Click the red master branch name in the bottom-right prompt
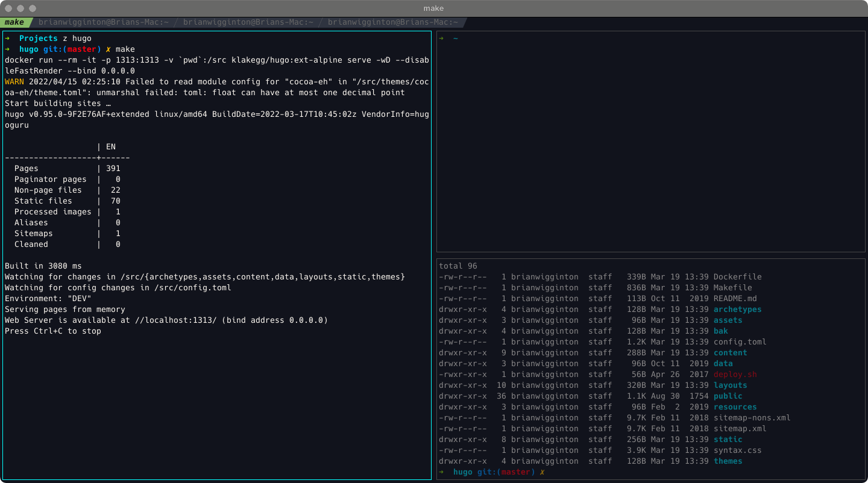This screenshot has height=483, width=868. pos(516,472)
